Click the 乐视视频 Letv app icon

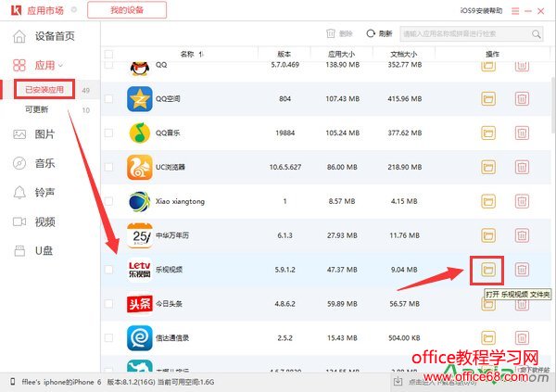coord(140,270)
